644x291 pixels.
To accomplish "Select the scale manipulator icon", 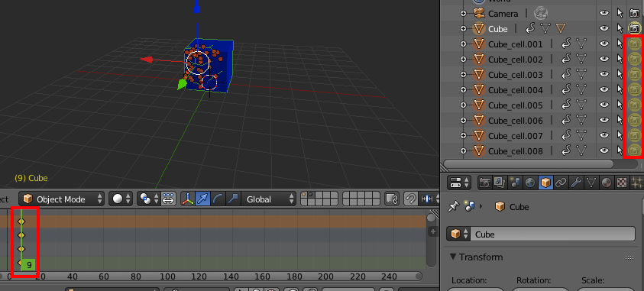I will pyautogui.click(x=233, y=199).
